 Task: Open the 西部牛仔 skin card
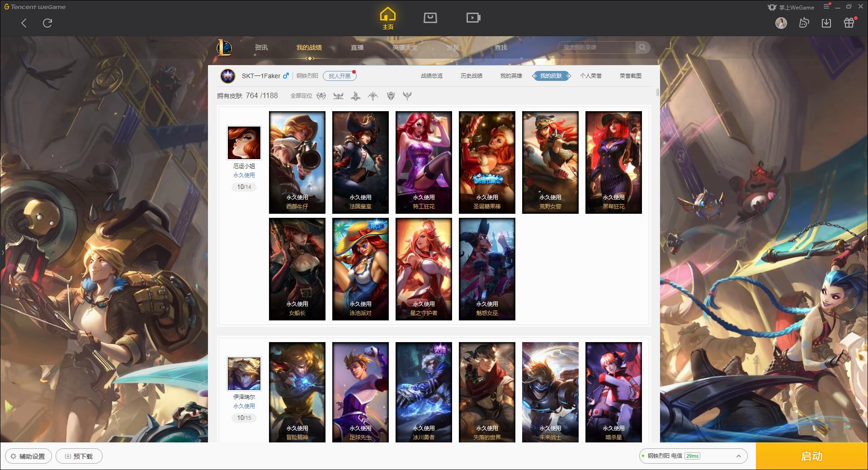click(297, 162)
